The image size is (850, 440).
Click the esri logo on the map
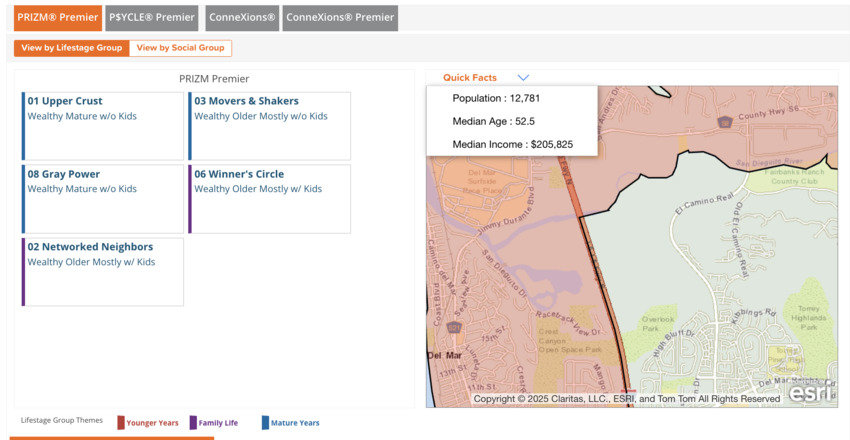click(810, 393)
